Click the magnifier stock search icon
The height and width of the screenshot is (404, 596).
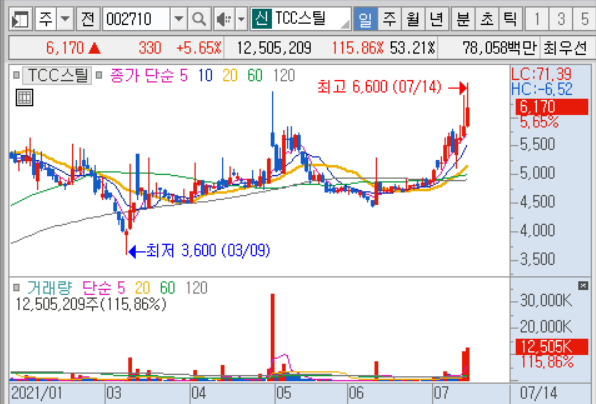(199, 19)
